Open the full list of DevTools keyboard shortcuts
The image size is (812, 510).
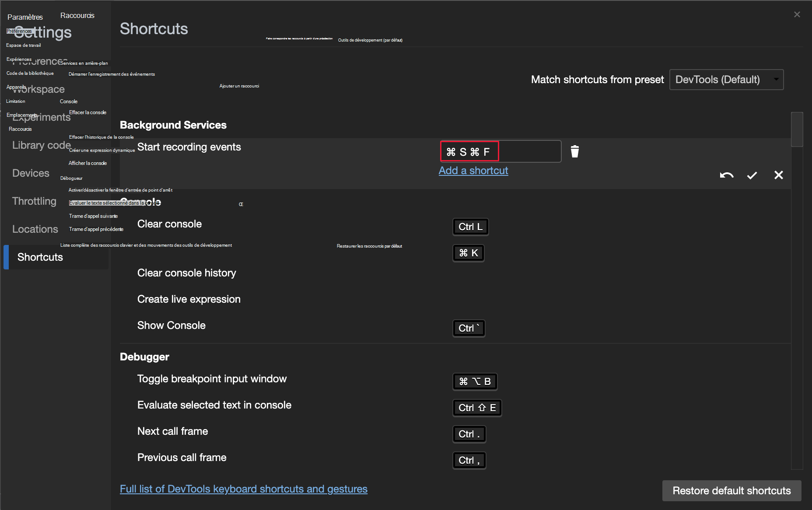tap(244, 489)
